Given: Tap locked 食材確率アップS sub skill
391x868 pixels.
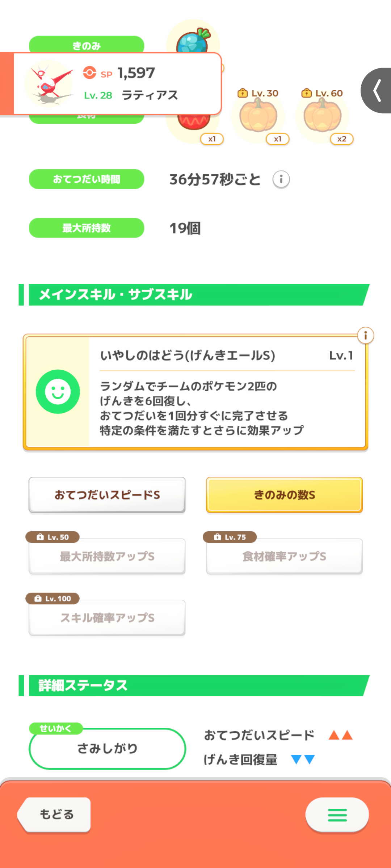Looking at the screenshot, I should (284, 556).
